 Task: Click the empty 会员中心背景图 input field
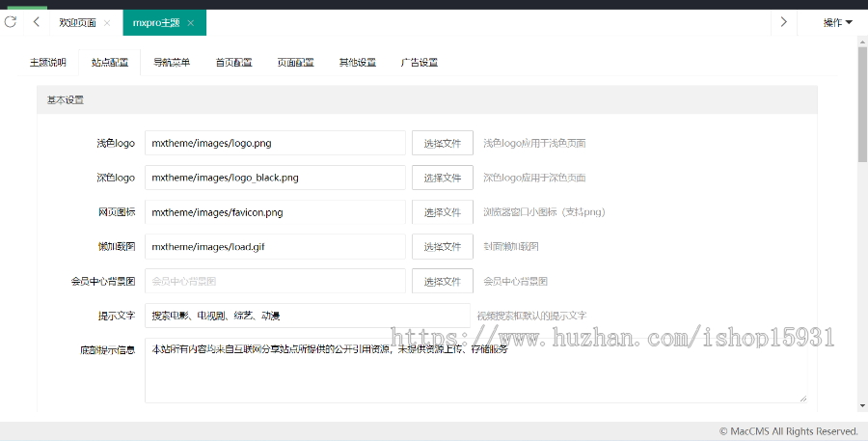(x=275, y=281)
